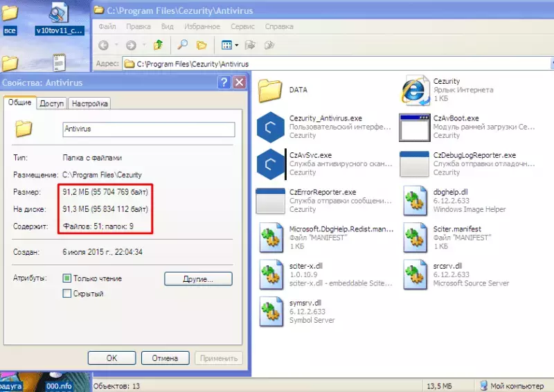Open the Search magnifier toolbar icon
Image resolution: width=554 pixels, height=392 pixels.
(182, 45)
